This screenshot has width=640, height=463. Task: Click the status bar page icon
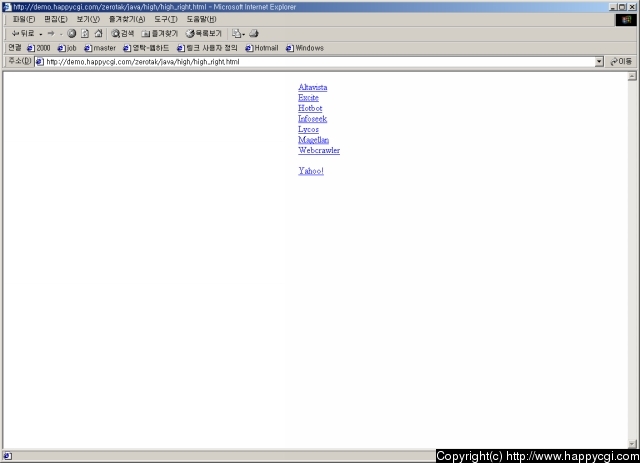[x=7, y=456]
